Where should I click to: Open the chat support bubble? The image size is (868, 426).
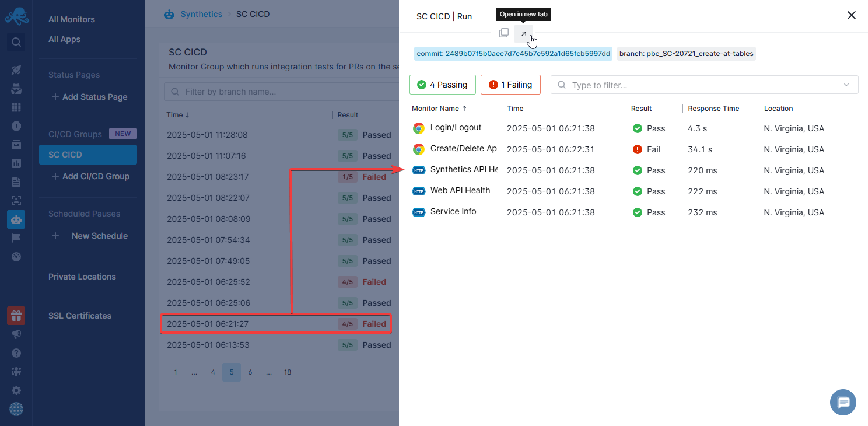click(x=843, y=403)
